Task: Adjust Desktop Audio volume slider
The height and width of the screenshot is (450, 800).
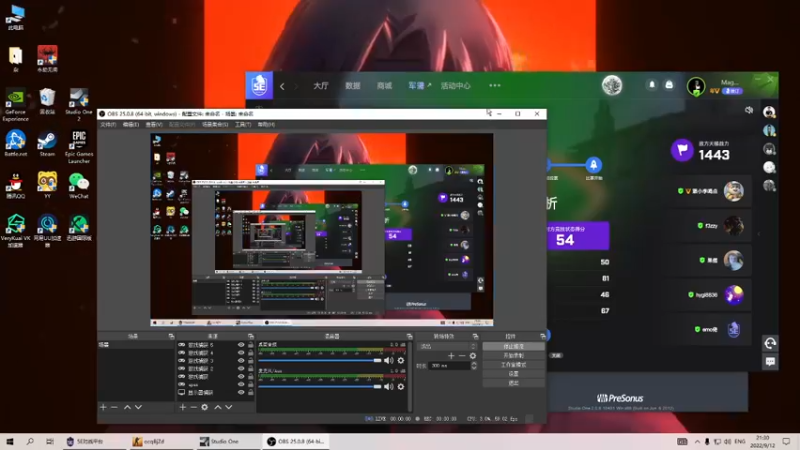Action: (320, 360)
